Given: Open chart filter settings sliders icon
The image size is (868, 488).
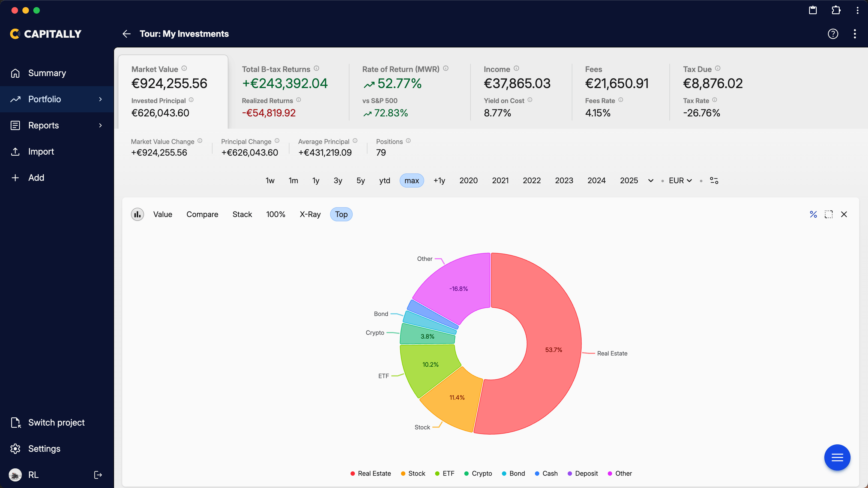Looking at the screenshot, I should (714, 181).
